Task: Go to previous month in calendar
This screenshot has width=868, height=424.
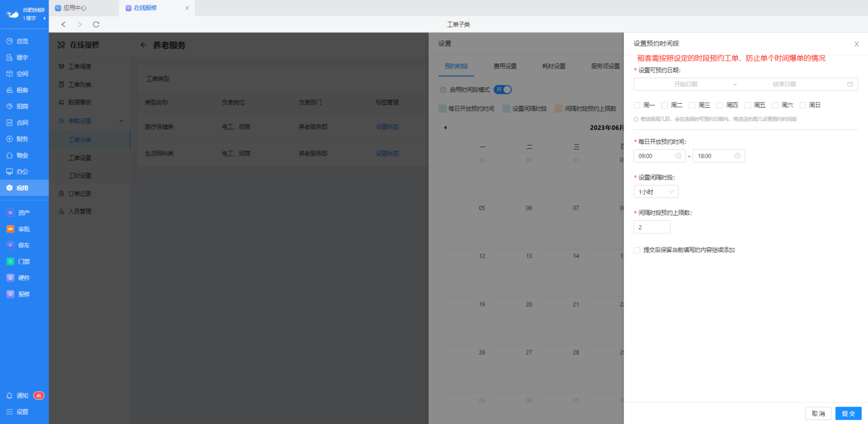Action: click(445, 127)
